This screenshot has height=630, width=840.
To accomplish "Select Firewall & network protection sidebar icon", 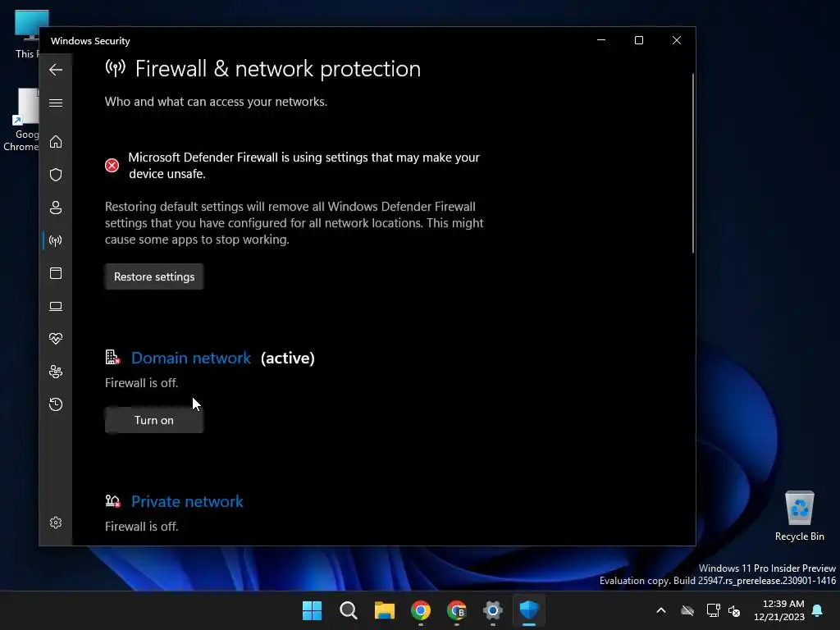I will click(56, 240).
